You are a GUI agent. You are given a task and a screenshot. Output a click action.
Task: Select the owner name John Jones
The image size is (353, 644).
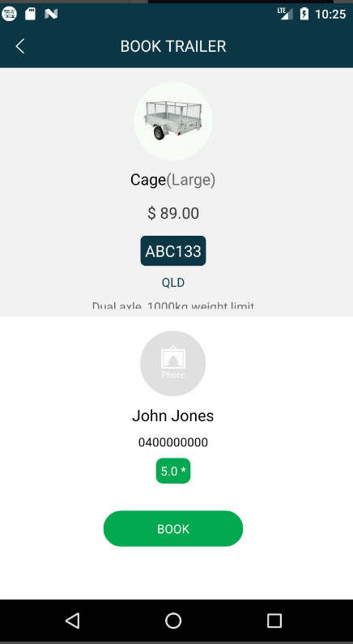(x=172, y=416)
